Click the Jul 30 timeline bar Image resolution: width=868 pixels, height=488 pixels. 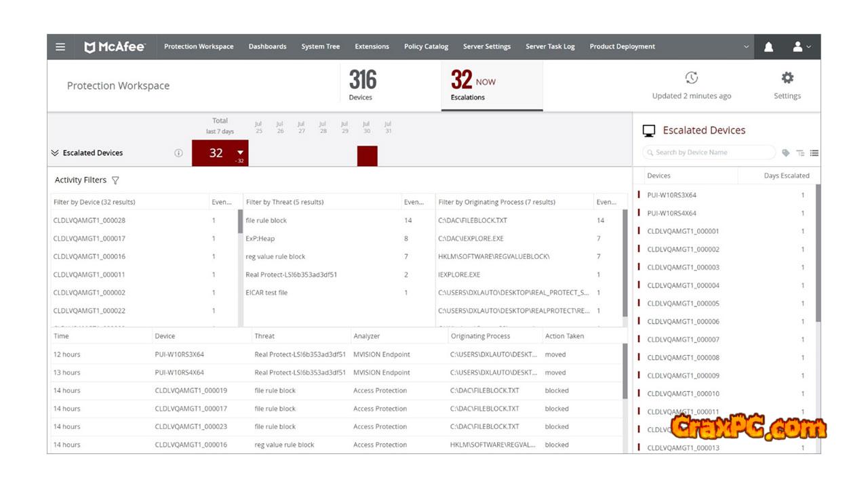pos(367,155)
